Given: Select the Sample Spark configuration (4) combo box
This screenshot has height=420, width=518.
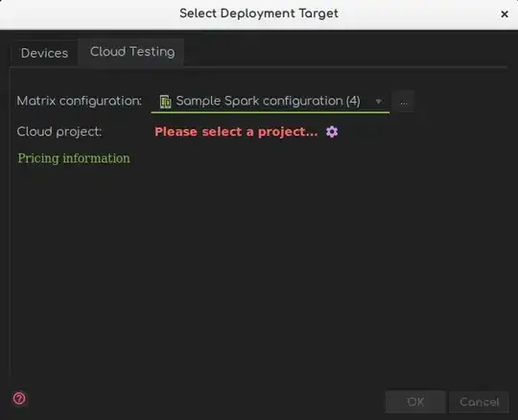Looking at the screenshot, I should [270, 102].
